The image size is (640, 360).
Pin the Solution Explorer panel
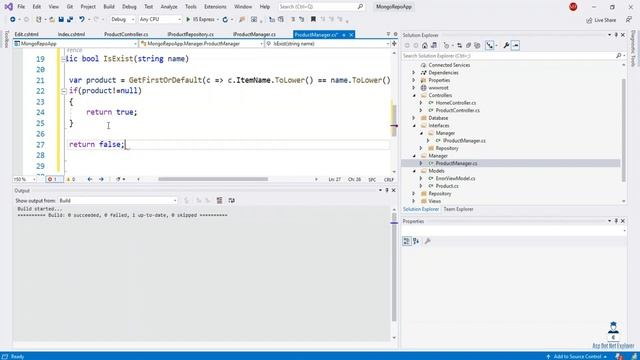[x=616, y=35]
